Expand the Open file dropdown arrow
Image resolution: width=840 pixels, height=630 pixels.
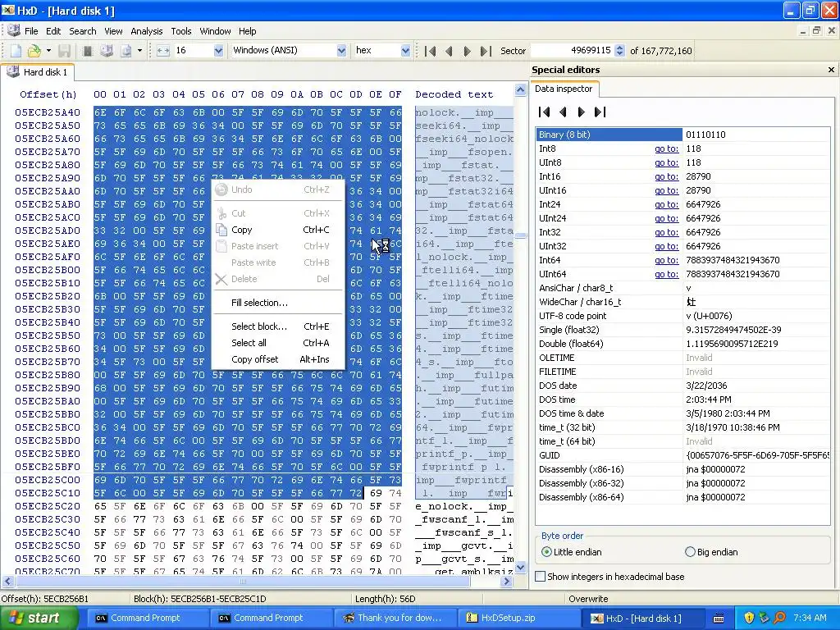[x=48, y=51]
